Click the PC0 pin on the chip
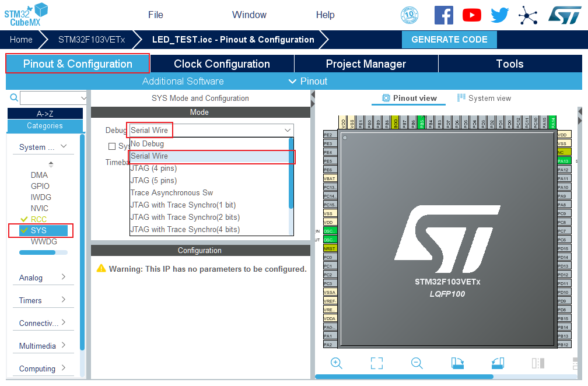This screenshot has height=386, width=588. pyautogui.click(x=330, y=257)
